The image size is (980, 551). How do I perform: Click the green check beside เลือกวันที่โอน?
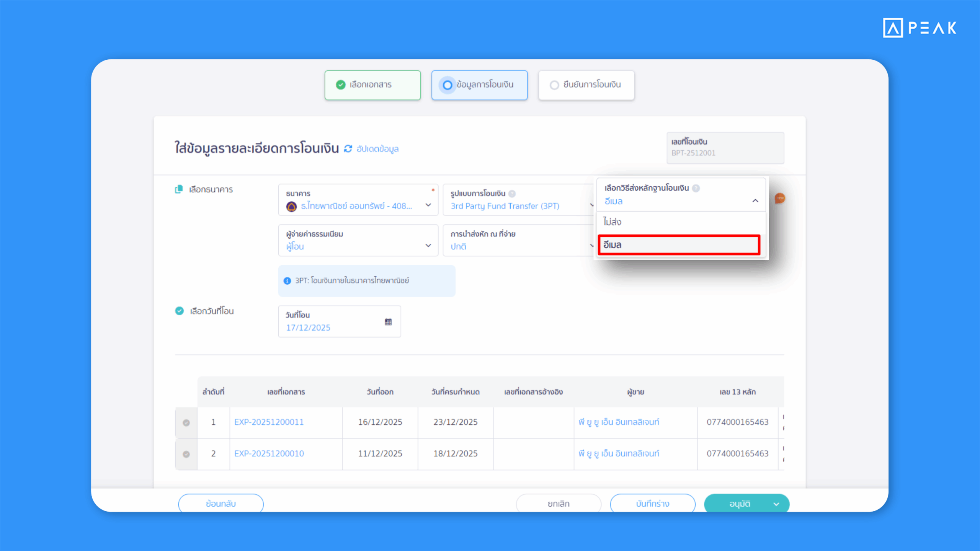tap(179, 311)
